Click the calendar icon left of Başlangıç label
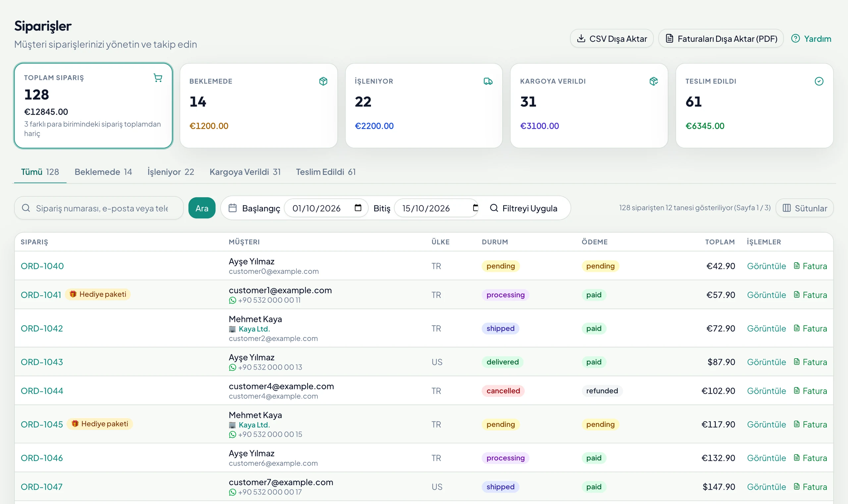Image resolution: width=848 pixels, height=504 pixels. (233, 208)
